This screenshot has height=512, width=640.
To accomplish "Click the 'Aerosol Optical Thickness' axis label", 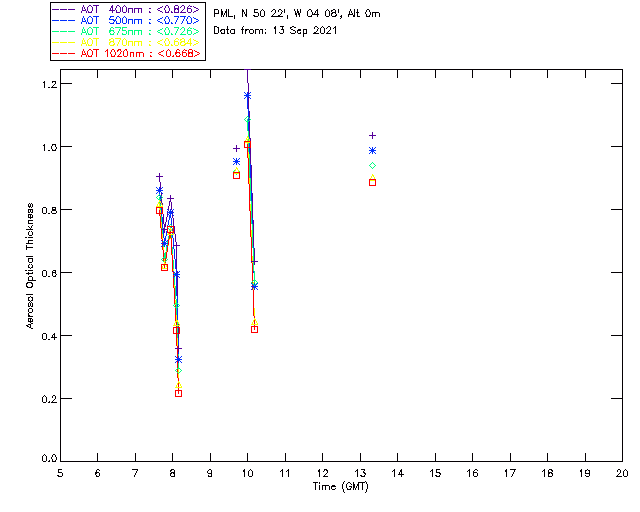I will (30, 266).
